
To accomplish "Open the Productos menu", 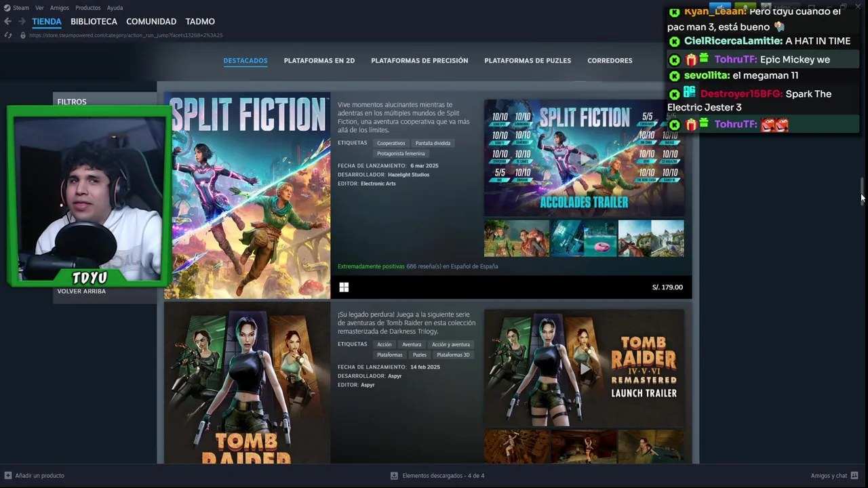I will (88, 8).
